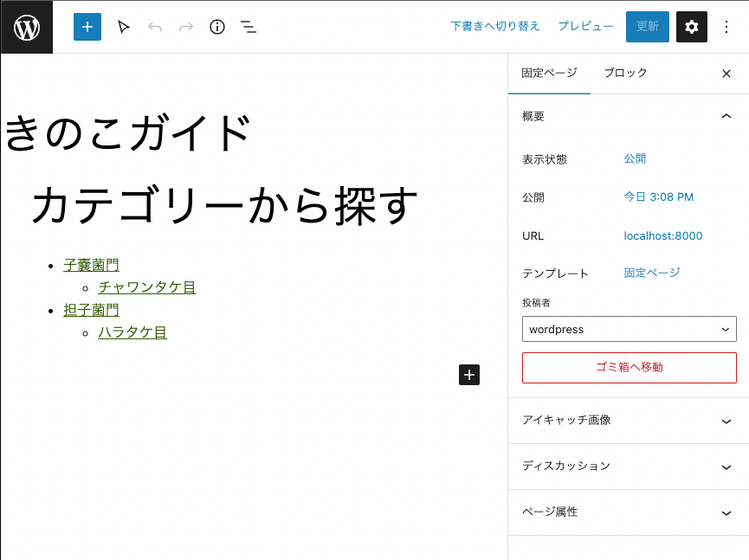The image size is (749, 560).
Task: Open the options menu via three-dot icon
Action: point(726,27)
